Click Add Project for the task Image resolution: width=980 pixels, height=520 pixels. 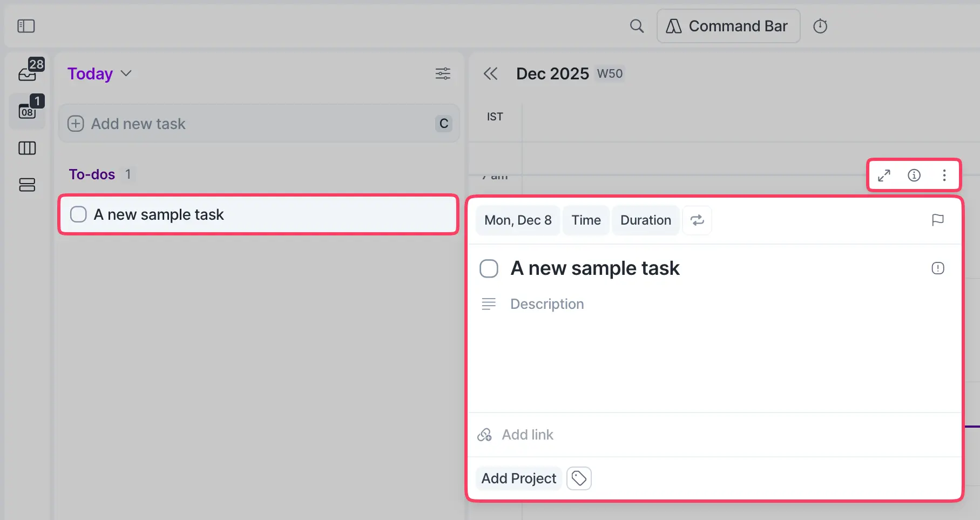tap(518, 478)
